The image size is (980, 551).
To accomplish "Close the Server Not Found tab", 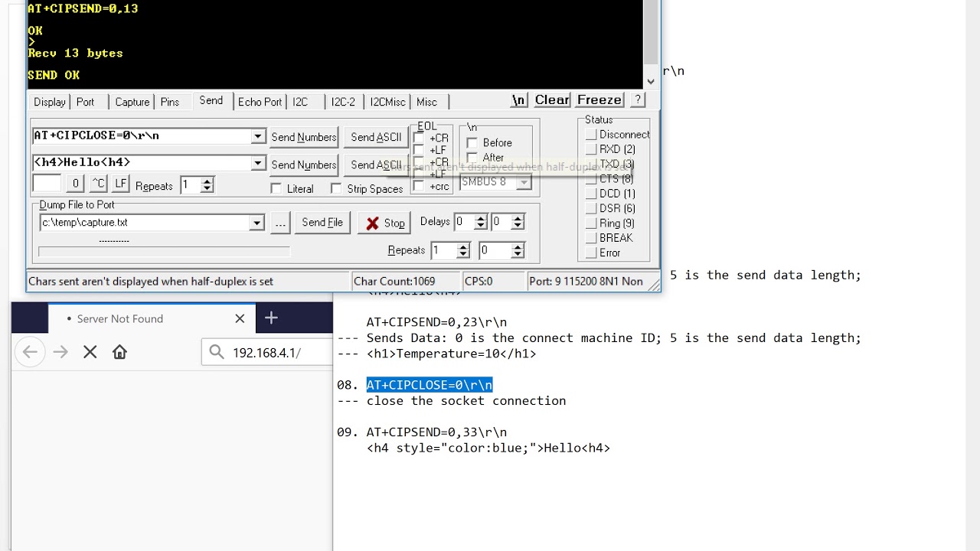I will 240,318.
